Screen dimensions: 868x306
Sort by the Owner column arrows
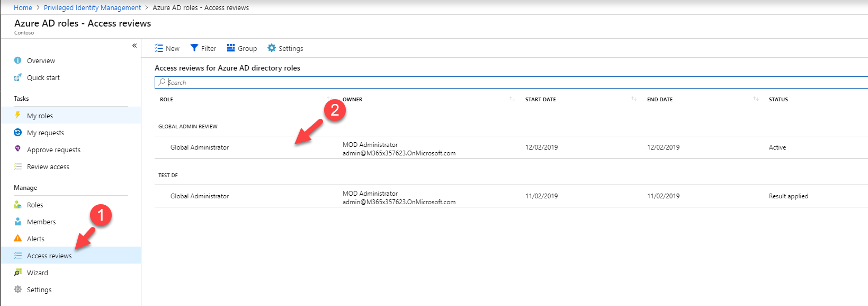(x=512, y=99)
